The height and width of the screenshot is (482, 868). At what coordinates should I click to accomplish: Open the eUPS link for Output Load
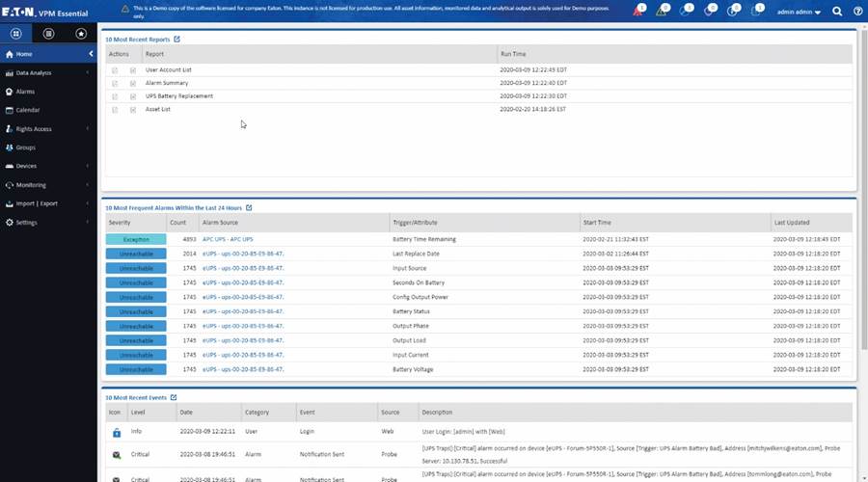click(x=243, y=340)
